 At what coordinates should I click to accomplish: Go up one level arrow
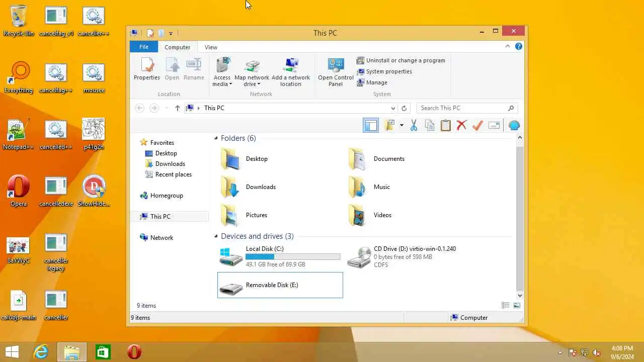[x=177, y=108]
